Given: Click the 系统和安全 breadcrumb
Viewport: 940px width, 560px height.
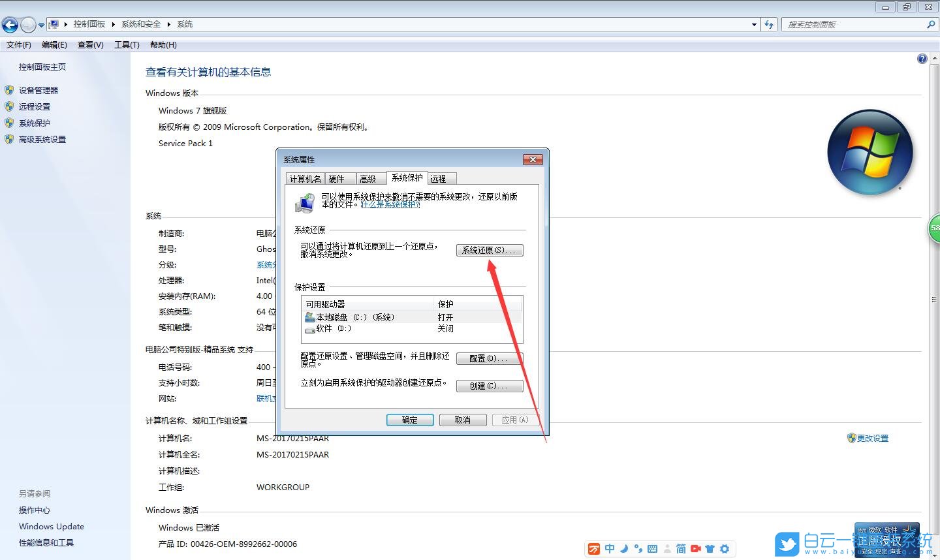Looking at the screenshot, I should tap(141, 24).
